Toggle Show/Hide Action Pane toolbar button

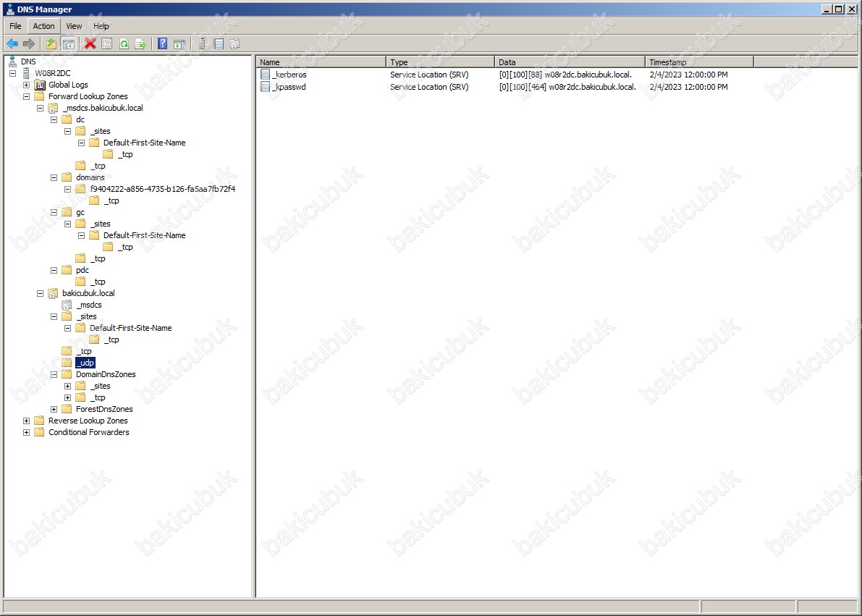coord(179,44)
